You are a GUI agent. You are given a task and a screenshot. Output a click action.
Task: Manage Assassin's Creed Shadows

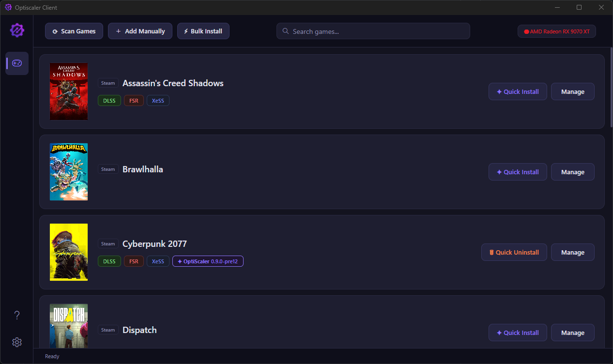pyautogui.click(x=572, y=91)
